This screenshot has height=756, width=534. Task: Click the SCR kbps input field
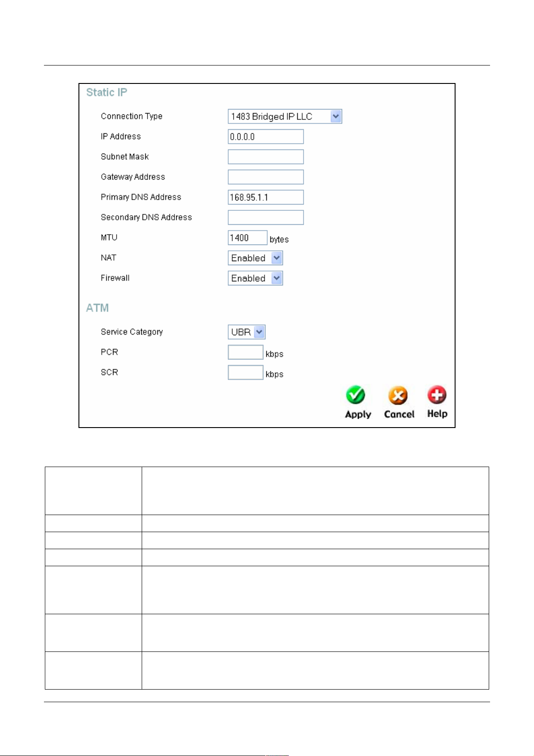tap(246, 372)
